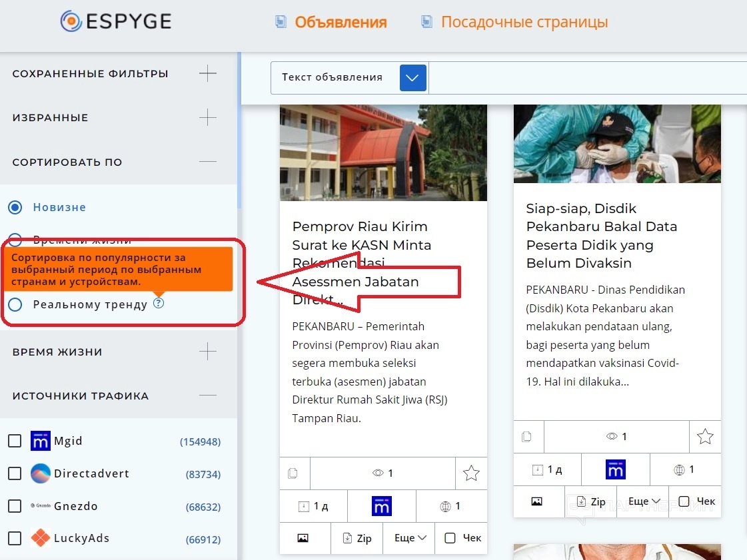This screenshot has height=560, width=747.
Task: Open the Pemprov Riau ad thumbnail image
Action: click(384, 153)
